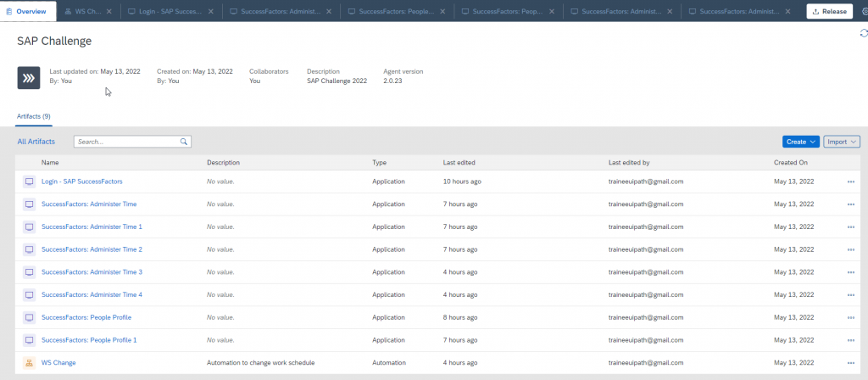Click the SAP Challenge project icon
The width and height of the screenshot is (868, 380).
(x=29, y=77)
